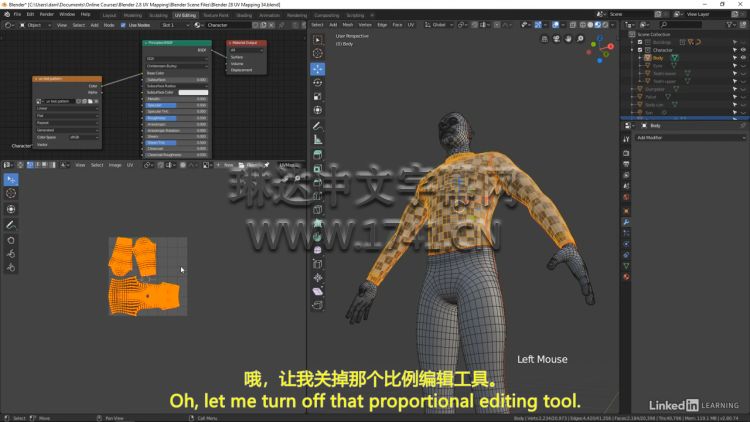Image resolution: width=750 pixels, height=422 pixels.
Task: Toggle selectability arrow for Body object
Action: click(x=735, y=57)
